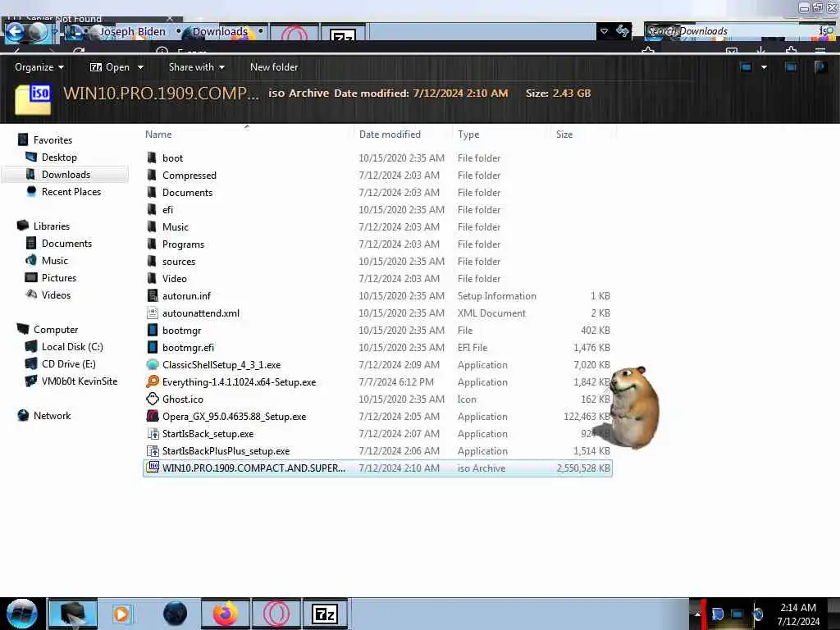Open Opera from the taskbar
The height and width of the screenshot is (630, 840).
(276, 614)
